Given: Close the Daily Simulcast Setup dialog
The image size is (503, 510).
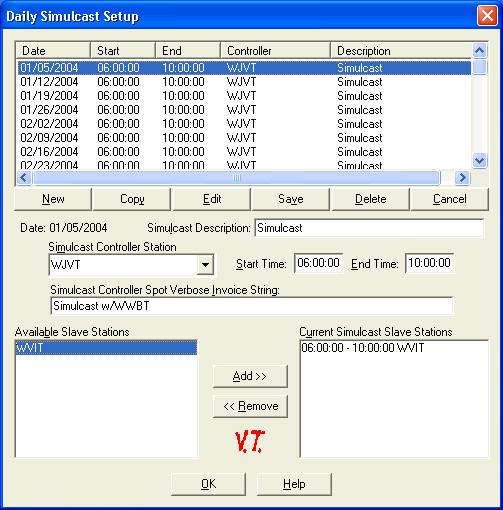Looking at the screenshot, I should (x=487, y=16).
